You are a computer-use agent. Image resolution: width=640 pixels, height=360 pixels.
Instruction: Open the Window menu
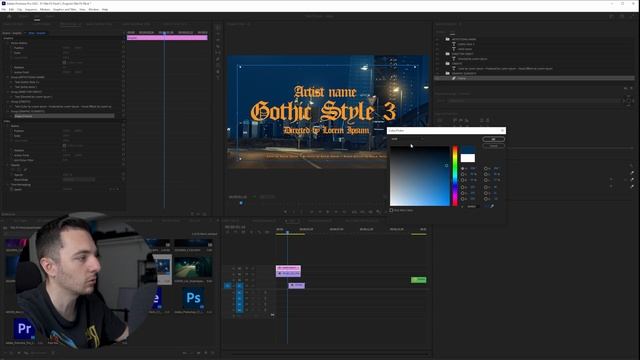[x=93, y=9]
